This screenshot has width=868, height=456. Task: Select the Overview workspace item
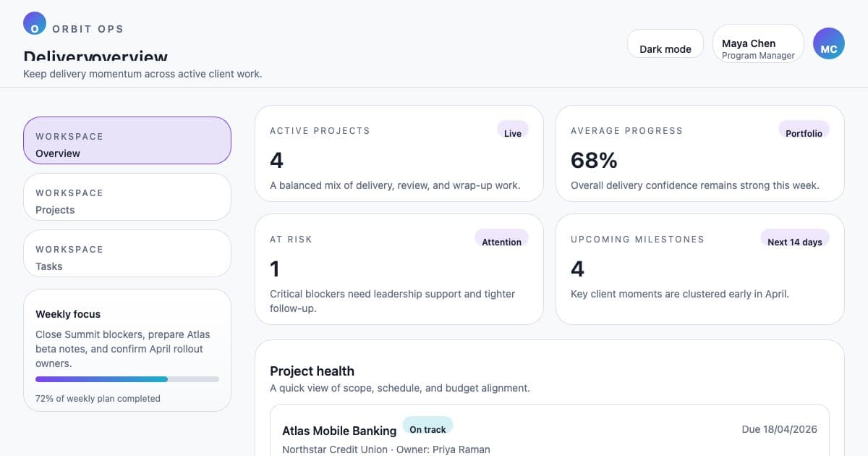pos(127,140)
